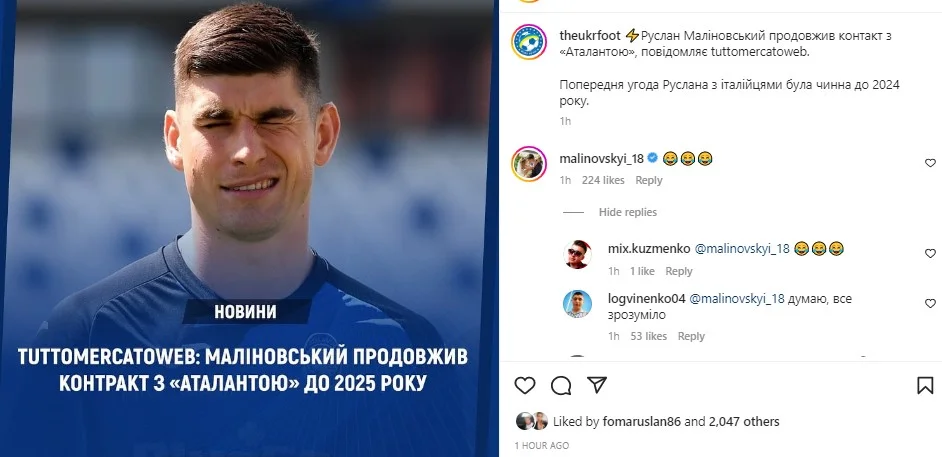Collapse thread with Hide replies
The height and width of the screenshot is (457, 942).
[x=627, y=212]
